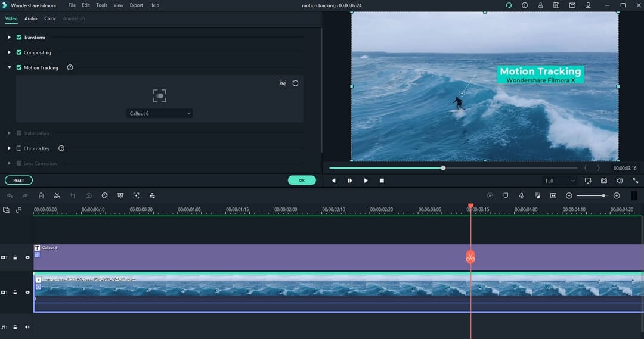Click the download icon in title bar

(588, 5)
